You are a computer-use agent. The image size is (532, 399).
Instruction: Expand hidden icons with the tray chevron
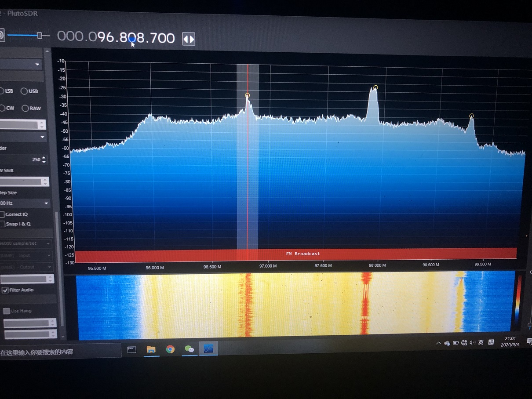pyautogui.click(x=439, y=342)
